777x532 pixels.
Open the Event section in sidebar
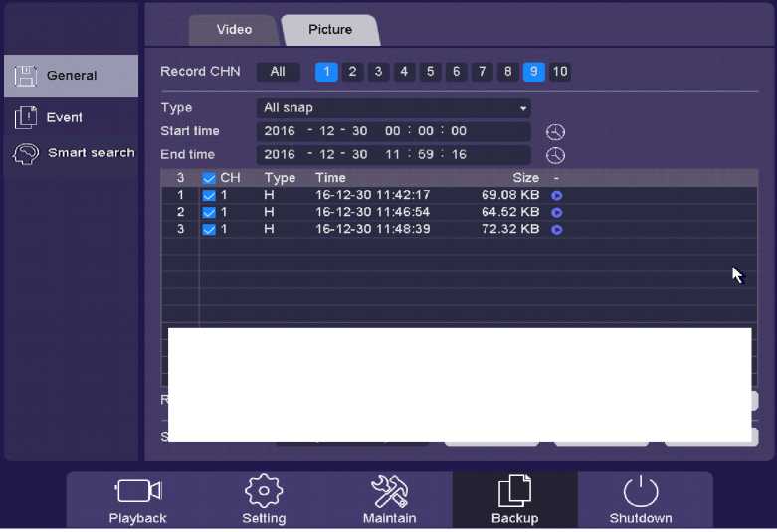point(64,117)
